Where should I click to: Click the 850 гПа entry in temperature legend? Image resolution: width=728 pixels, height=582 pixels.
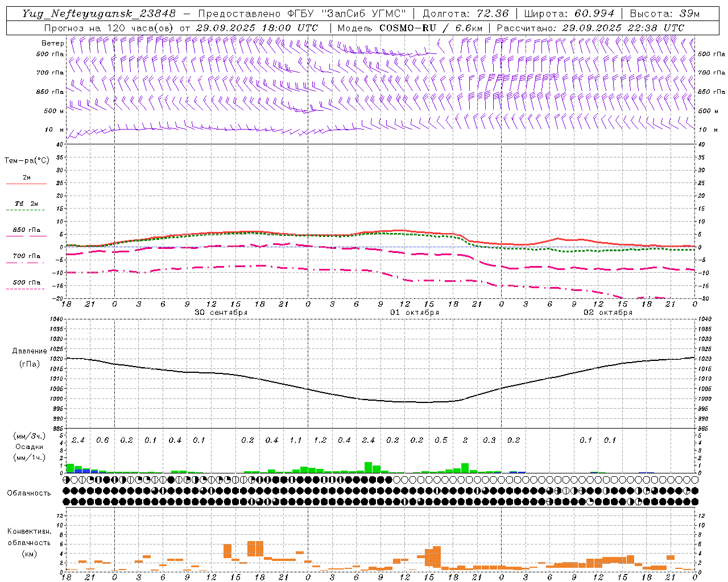click(x=27, y=230)
